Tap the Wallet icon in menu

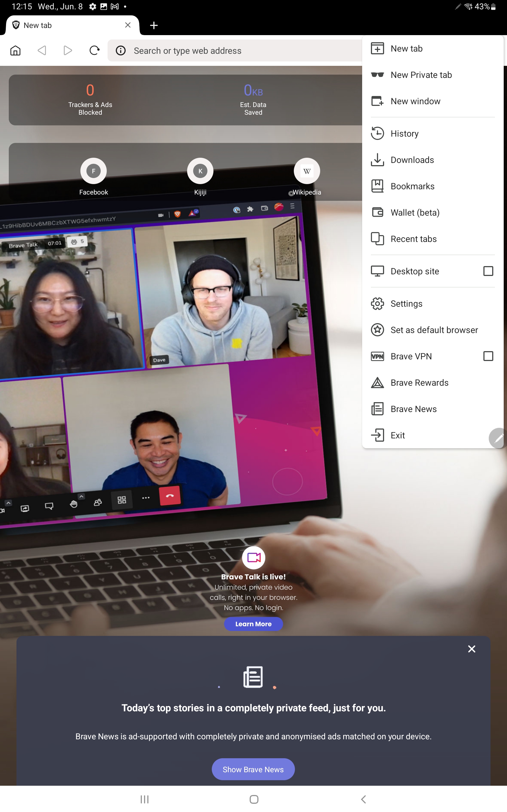tap(378, 213)
